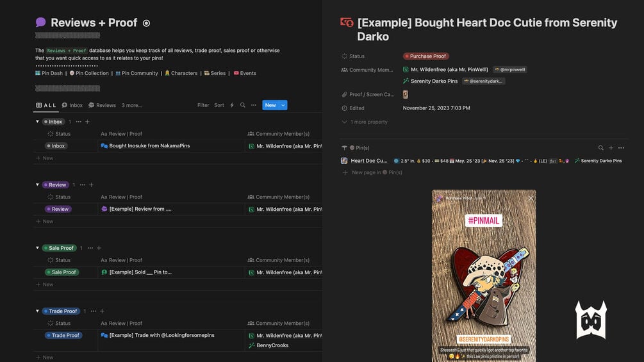644x362 pixels.
Task: Click New page in Pin(s)
Action: 372,172
